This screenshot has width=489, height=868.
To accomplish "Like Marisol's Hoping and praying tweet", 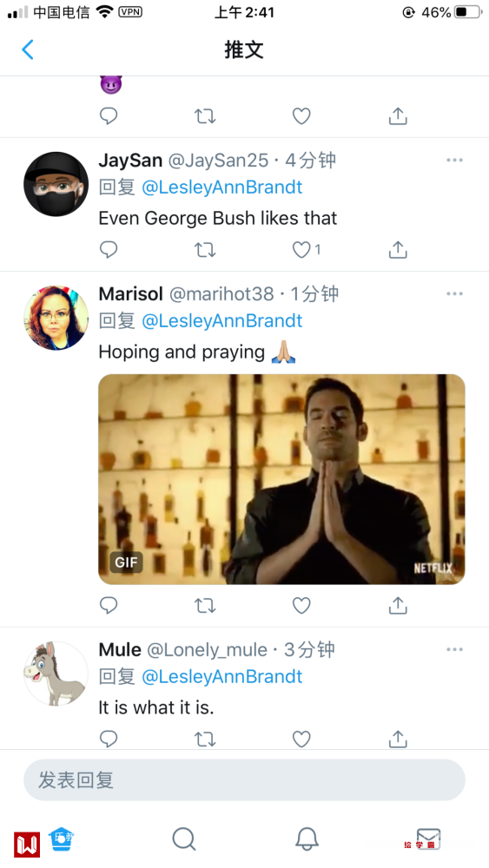I will point(301,606).
